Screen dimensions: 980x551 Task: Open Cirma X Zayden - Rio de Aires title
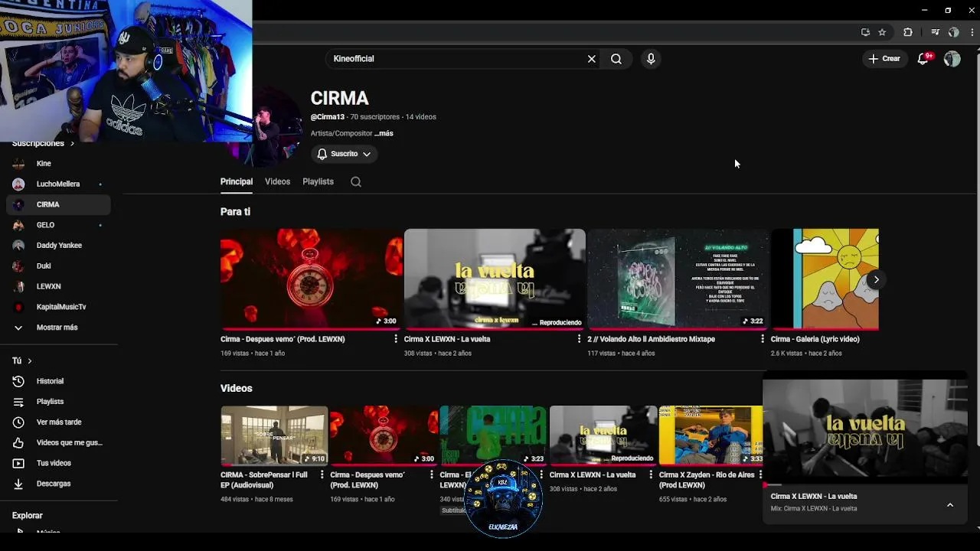[706, 480]
